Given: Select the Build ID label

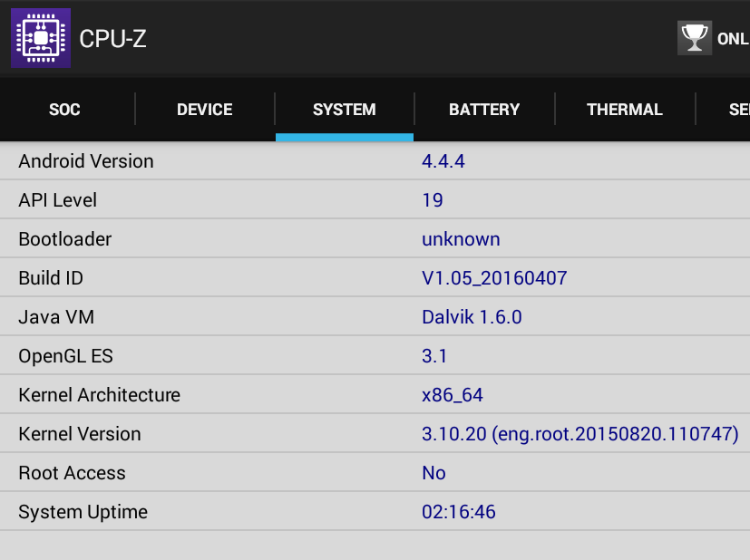Looking at the screenshot, I should pyautogui.click(x=51, y=278).
